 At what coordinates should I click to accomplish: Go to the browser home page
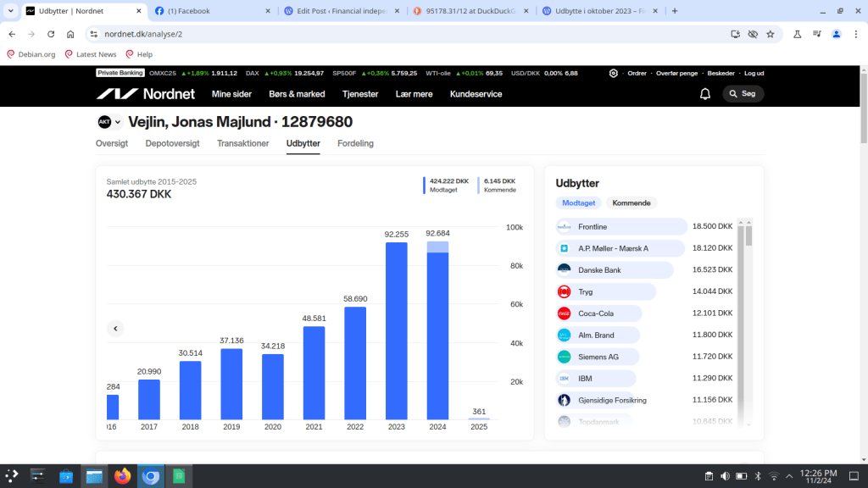click(70, 34)
